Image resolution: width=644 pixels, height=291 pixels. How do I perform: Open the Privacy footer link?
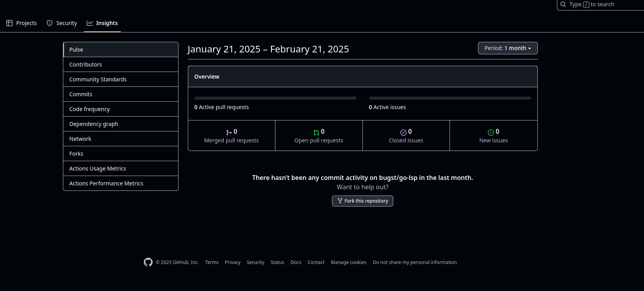tap(233, 262)
